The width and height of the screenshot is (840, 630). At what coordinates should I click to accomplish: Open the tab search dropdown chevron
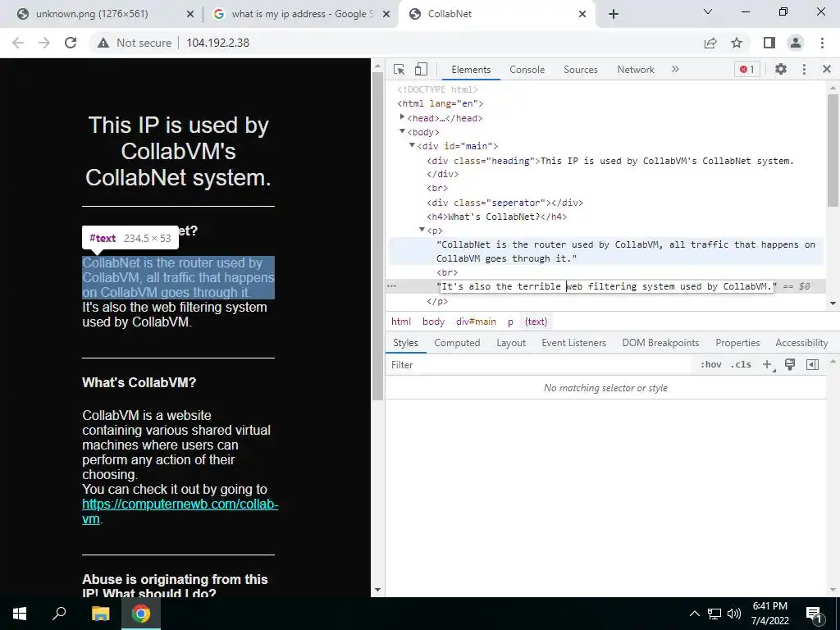(708, 11)
